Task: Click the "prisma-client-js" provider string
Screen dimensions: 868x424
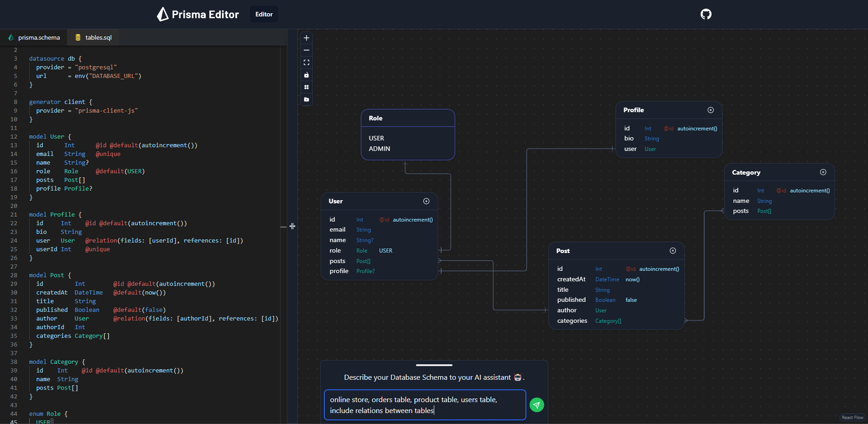Action: coord(106,111)
